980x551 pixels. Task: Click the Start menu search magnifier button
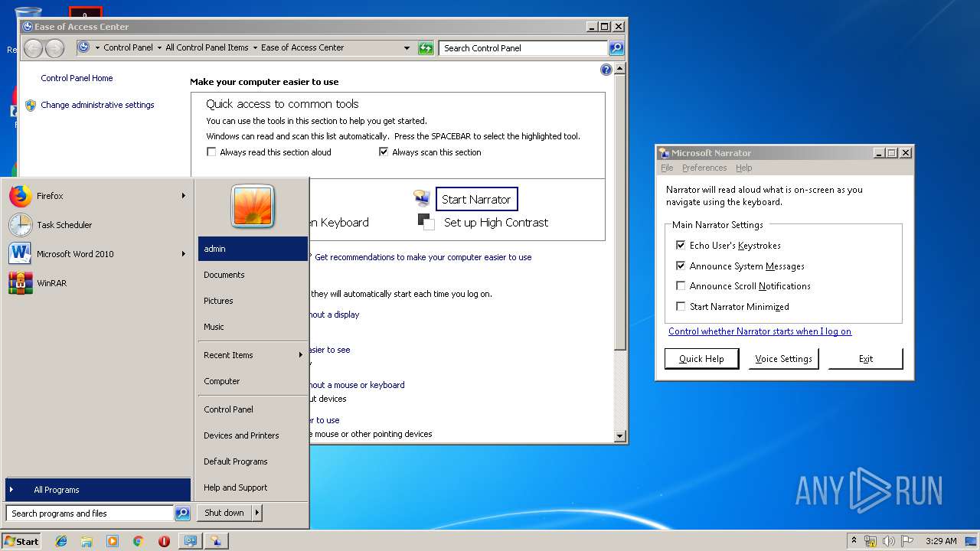(182, 514)
